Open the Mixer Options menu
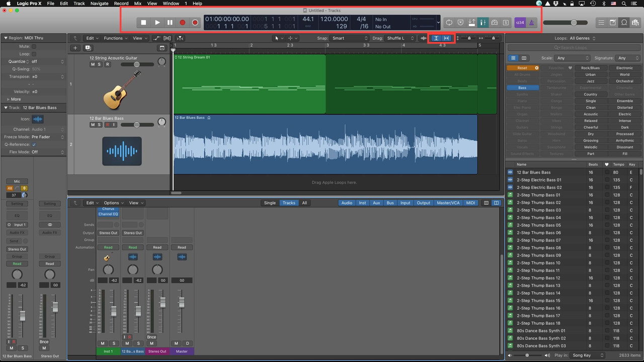Viewport: 644px width, 362px height. 113,203
